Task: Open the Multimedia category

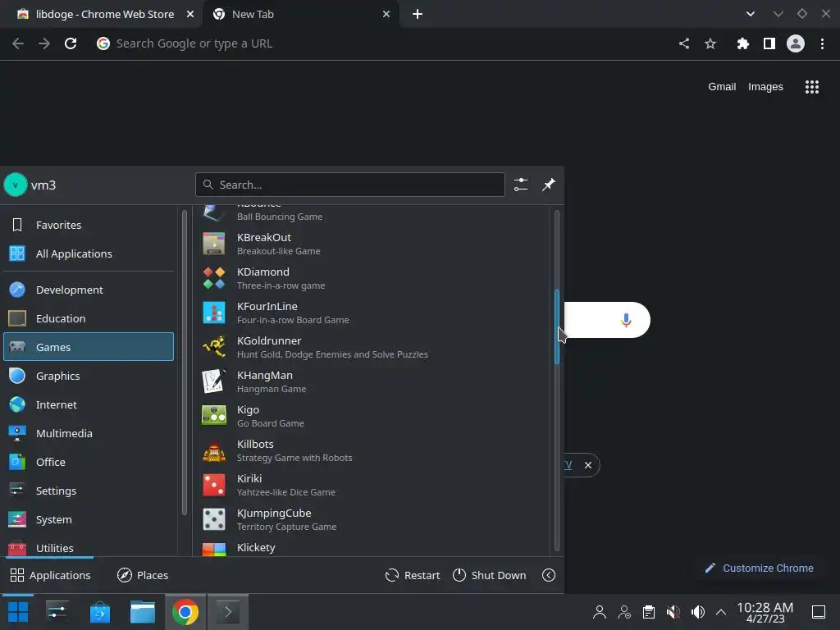Action: 89,433
